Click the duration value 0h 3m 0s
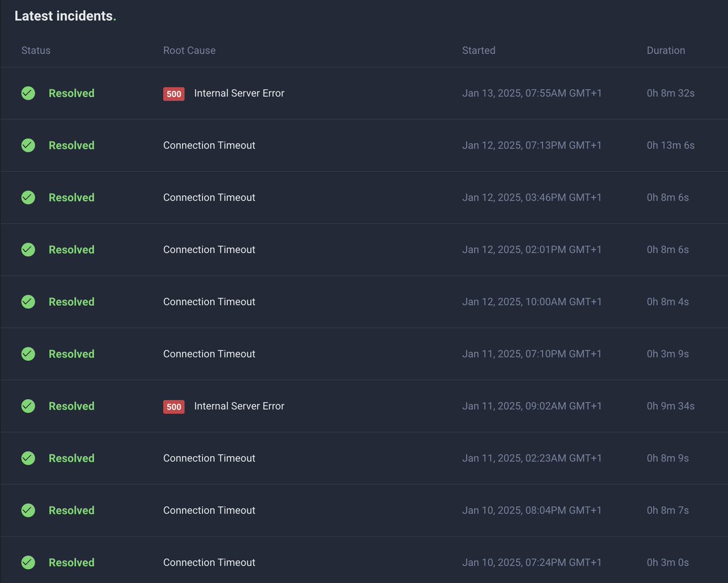 pos(668,562)
